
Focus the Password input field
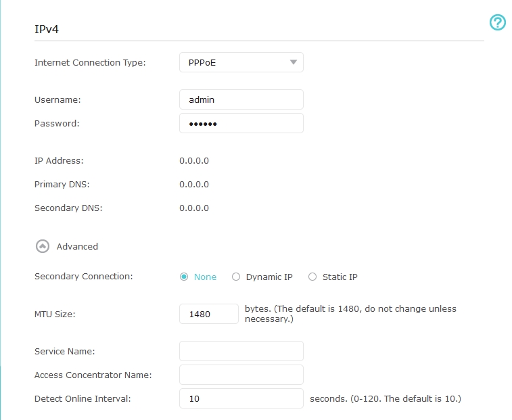[x=241, y=123]
